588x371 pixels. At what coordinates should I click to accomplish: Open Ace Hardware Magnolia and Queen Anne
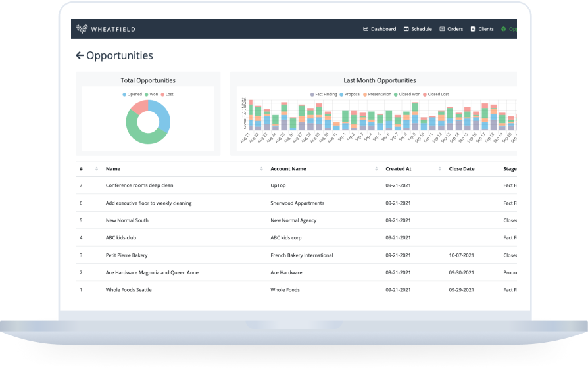152,273
